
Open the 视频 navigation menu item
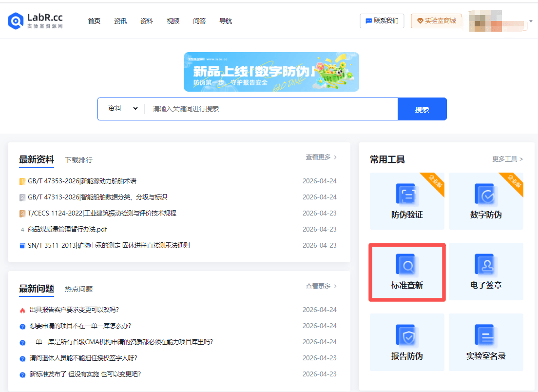[173, 21]
